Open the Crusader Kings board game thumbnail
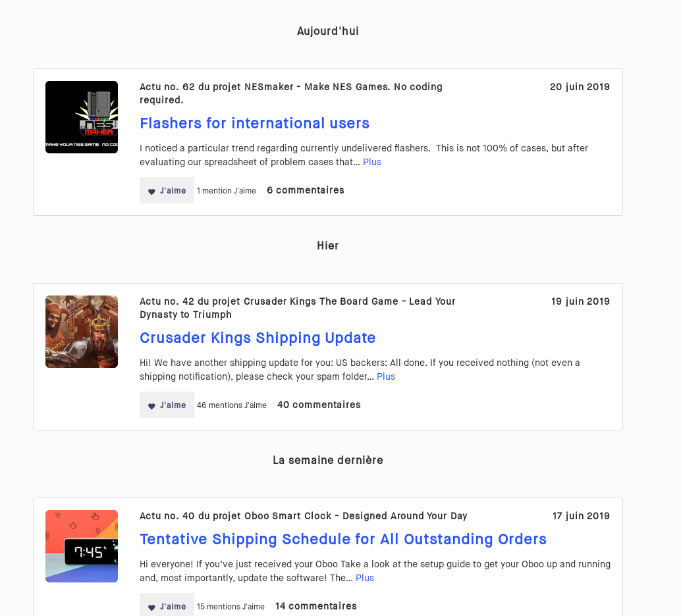 point(82,332)
